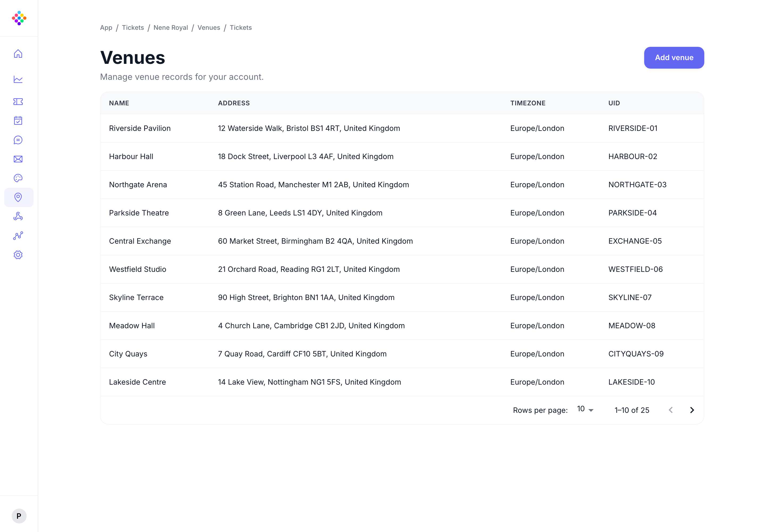Open the chat messages sidebar icon
Image resolution: width=766 pixels, height=532 pixels.
[x=18, y=140]
